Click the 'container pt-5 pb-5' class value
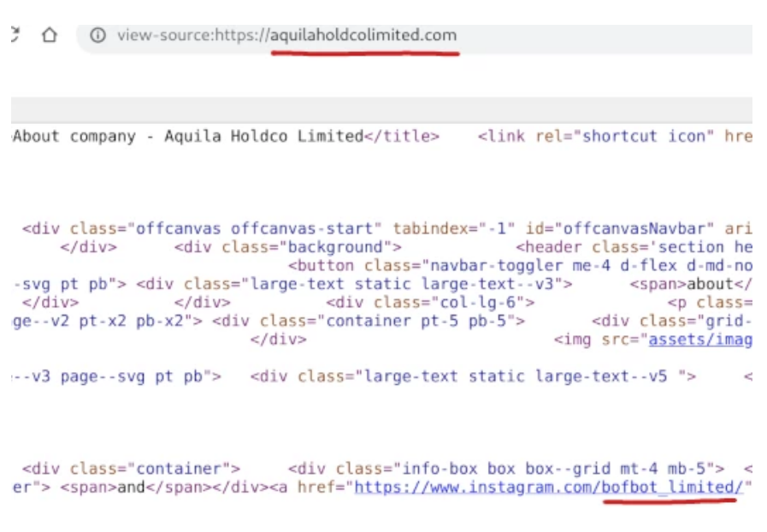The width and height of the screenshot is (767, 532). pyautogui.click(x=416, y=322)
